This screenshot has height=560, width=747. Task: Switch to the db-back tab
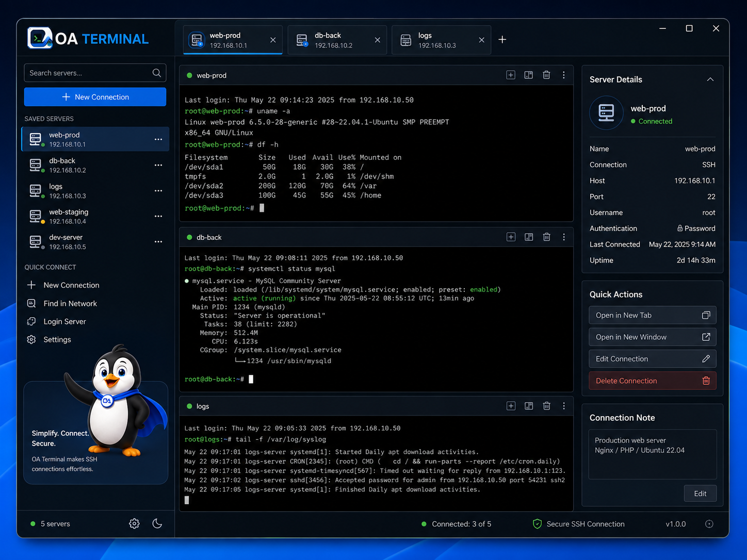pos(337,40)
